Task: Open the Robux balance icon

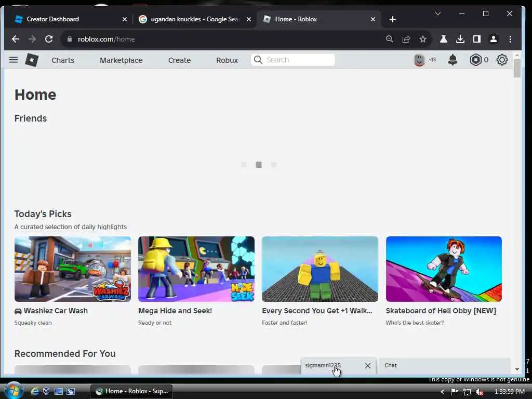Action: click(476, 60)
